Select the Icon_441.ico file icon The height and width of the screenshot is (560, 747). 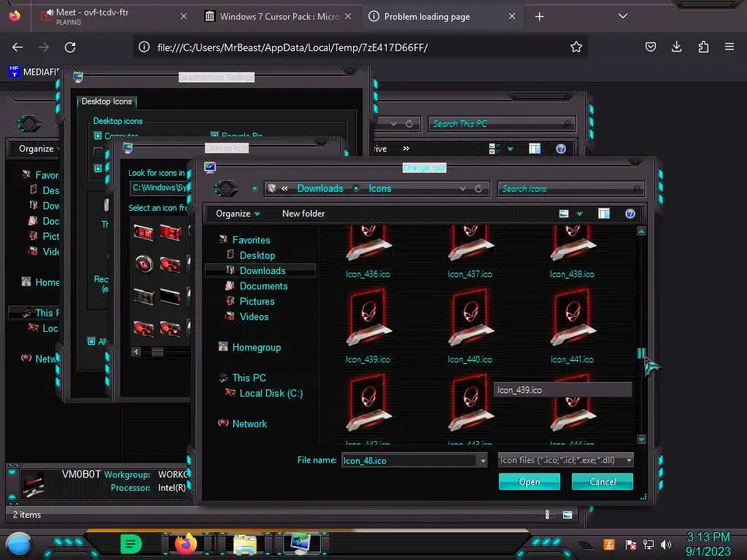[x=573, y=318]
